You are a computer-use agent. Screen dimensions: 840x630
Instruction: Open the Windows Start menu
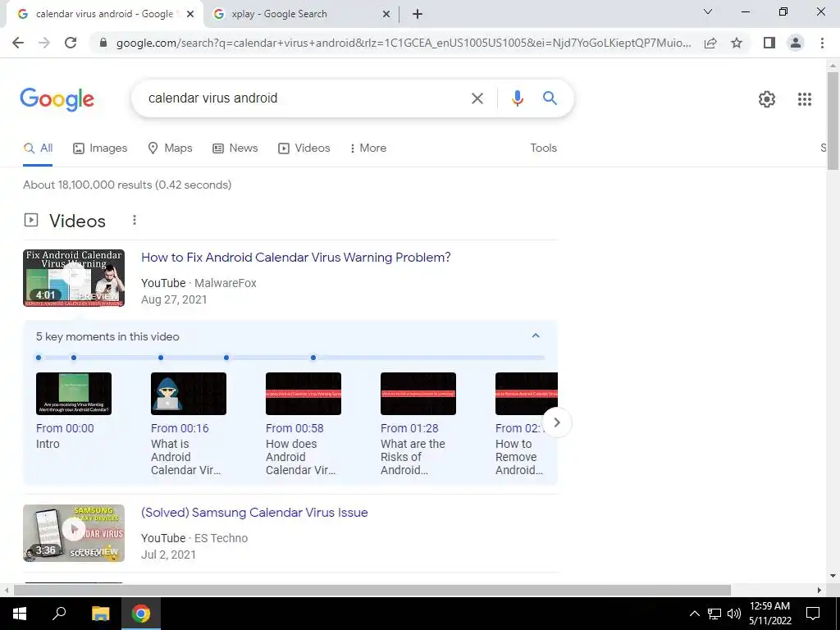pyautogui.click(x=19, y=614)
